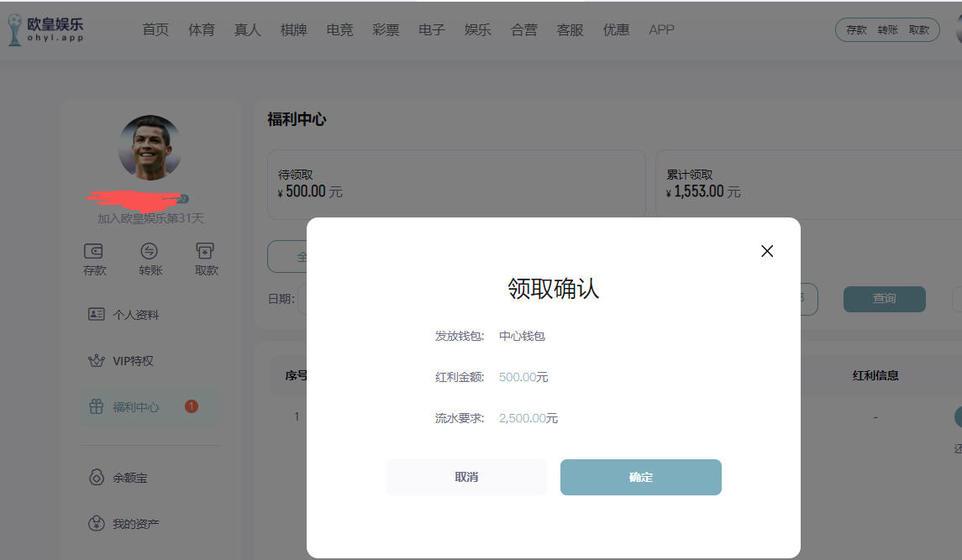Go to 优惠 promotions menu
Viewport: 962px width, 560px height.
pos(616,30)
